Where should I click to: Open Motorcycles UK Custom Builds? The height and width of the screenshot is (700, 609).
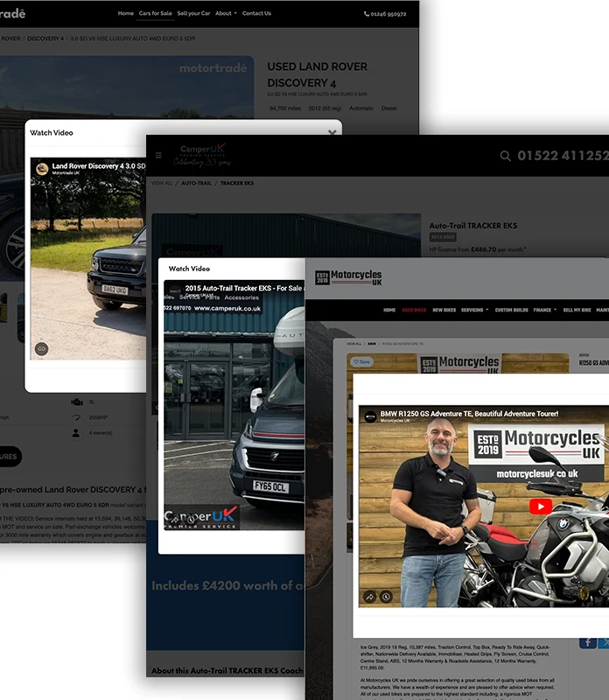(x=511, y=310)
